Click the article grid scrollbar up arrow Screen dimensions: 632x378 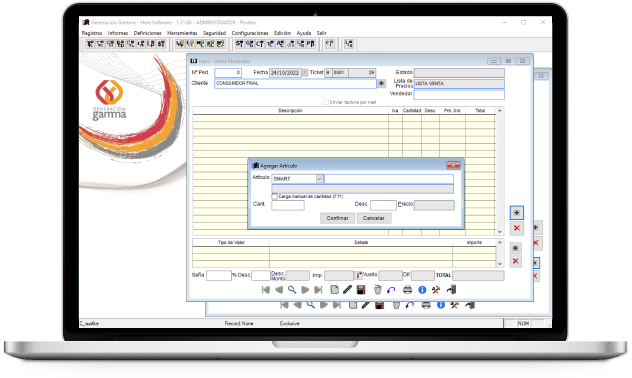pyautogui.click(x=500, y=110)
